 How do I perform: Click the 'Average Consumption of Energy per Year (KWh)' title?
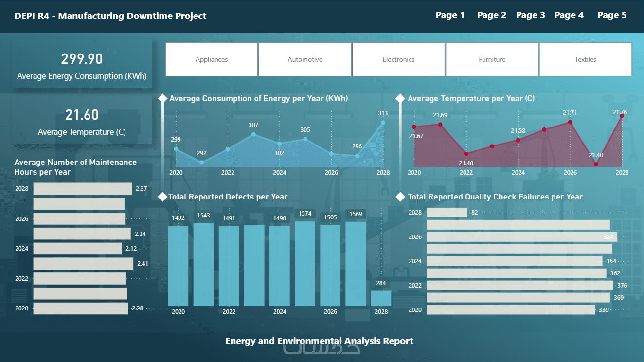point(259,99)
